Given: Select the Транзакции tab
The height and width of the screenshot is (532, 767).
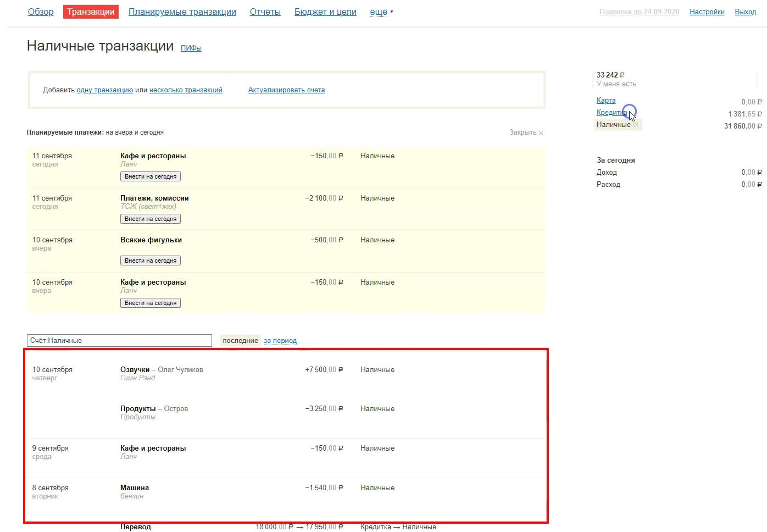Looking at the screenshot, I should (91, 12).
